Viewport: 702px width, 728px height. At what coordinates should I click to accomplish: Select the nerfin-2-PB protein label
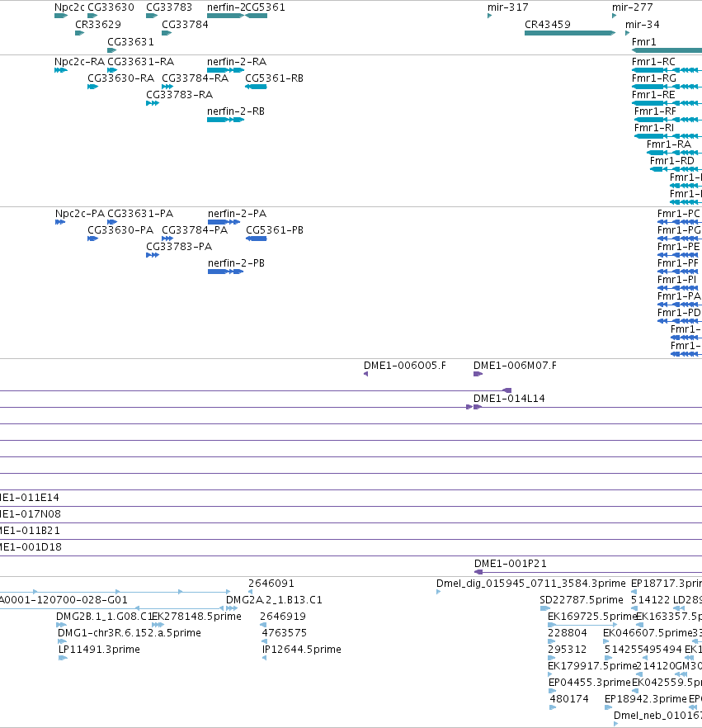pyautogui.click(x=236, y=263)
